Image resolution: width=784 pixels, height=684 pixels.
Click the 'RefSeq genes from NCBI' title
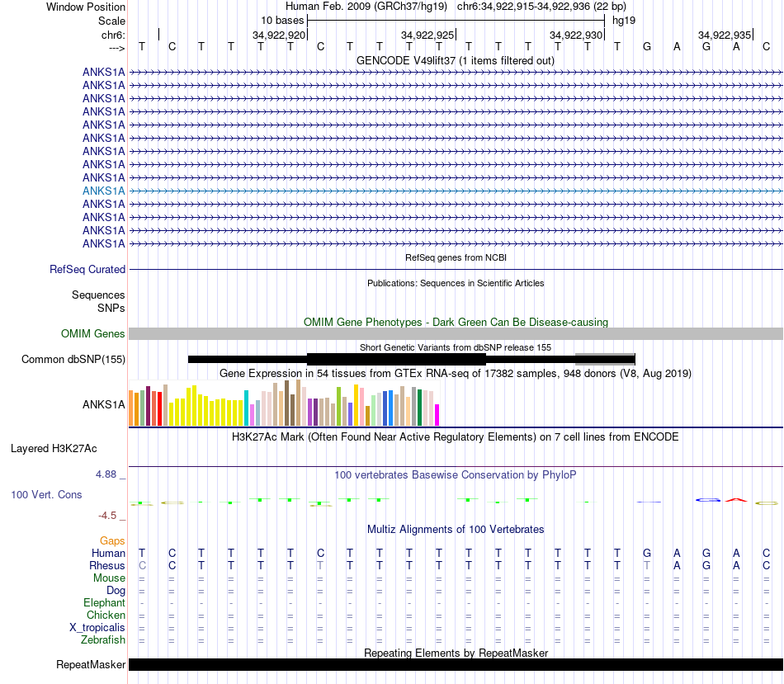456,257
